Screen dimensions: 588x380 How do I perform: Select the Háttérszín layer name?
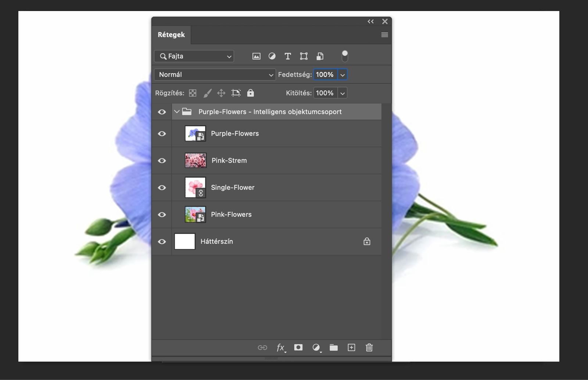[217, 241]
